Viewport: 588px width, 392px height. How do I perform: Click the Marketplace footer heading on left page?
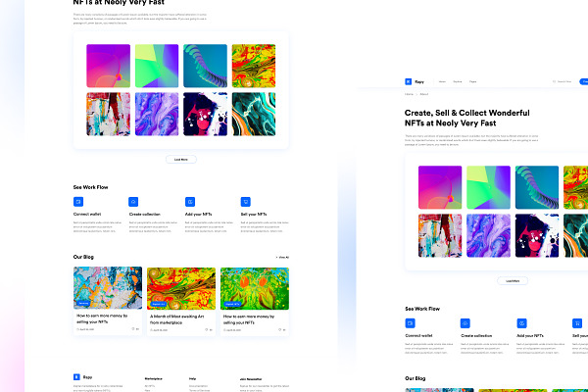[x=154, y=378]
